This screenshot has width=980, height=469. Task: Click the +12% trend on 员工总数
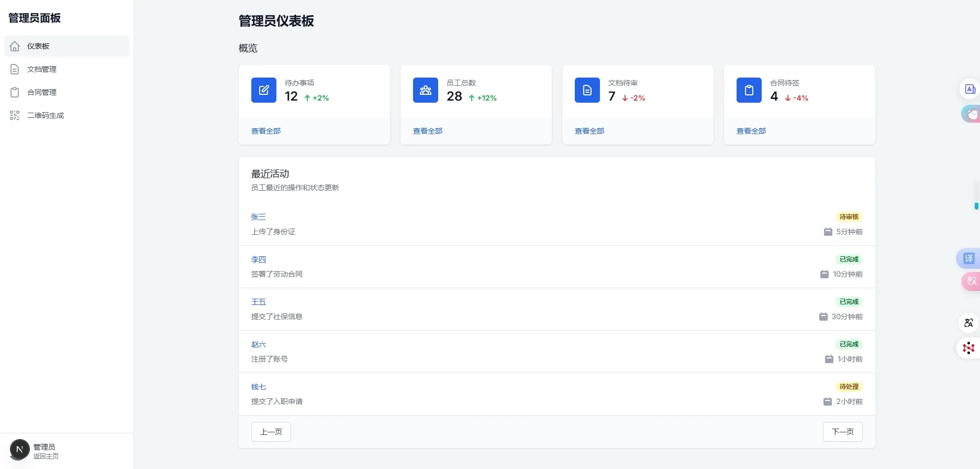click(483, 98)
